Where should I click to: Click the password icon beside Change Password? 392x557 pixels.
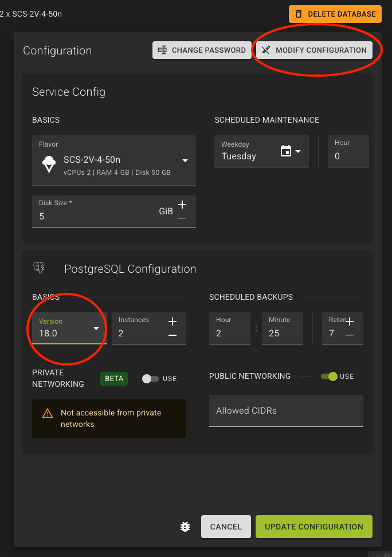click(162, 50)
